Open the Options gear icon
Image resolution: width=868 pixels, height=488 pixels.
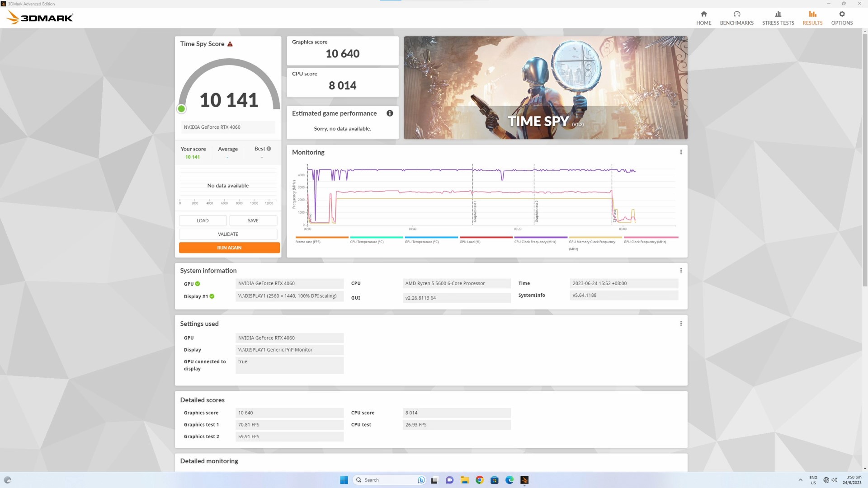(842, 17)
